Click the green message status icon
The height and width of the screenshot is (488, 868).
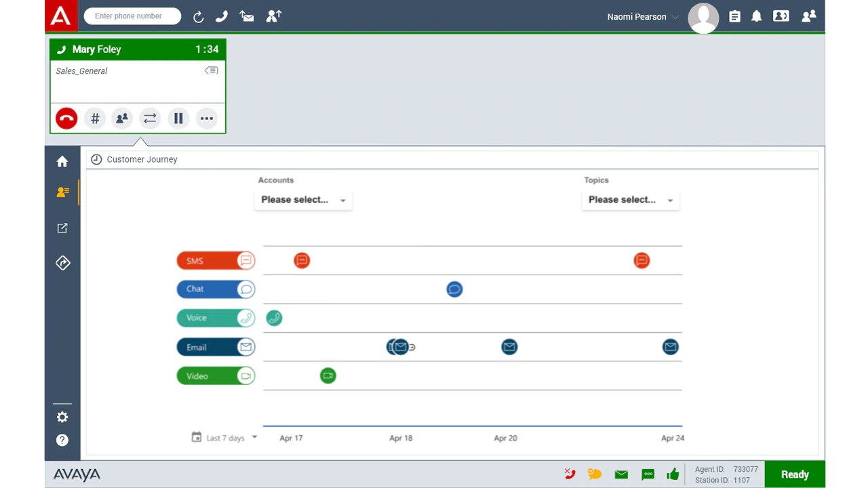pyautogui.click(x=648, y=474)
